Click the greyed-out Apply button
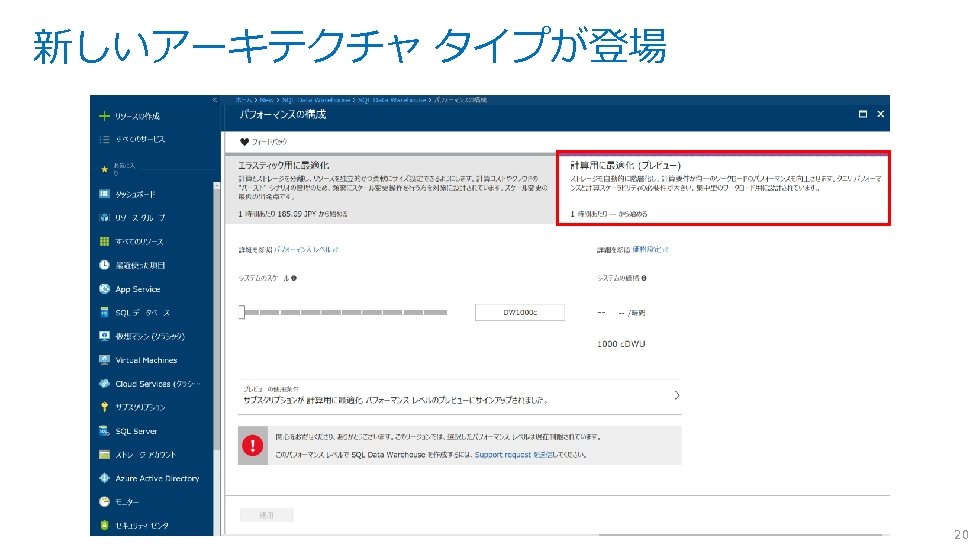The height and width of the screenshot is (551, 979). click(267, 515)
